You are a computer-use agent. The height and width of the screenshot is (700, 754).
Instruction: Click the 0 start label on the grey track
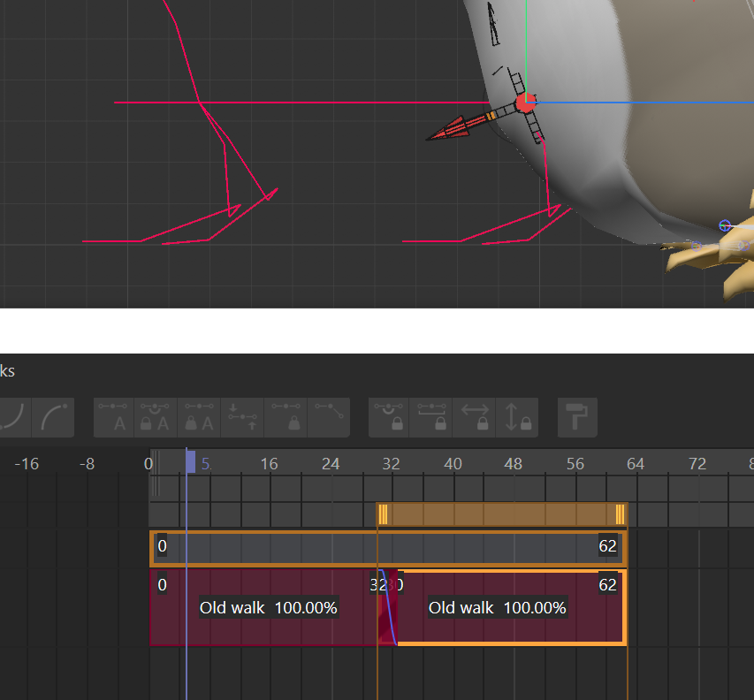click(162, 545)
